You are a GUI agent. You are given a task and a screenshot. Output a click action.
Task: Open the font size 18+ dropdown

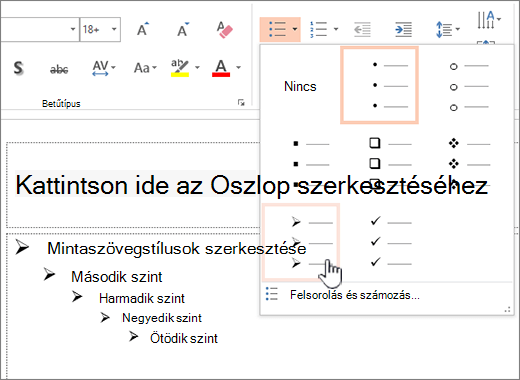(114, 29)
